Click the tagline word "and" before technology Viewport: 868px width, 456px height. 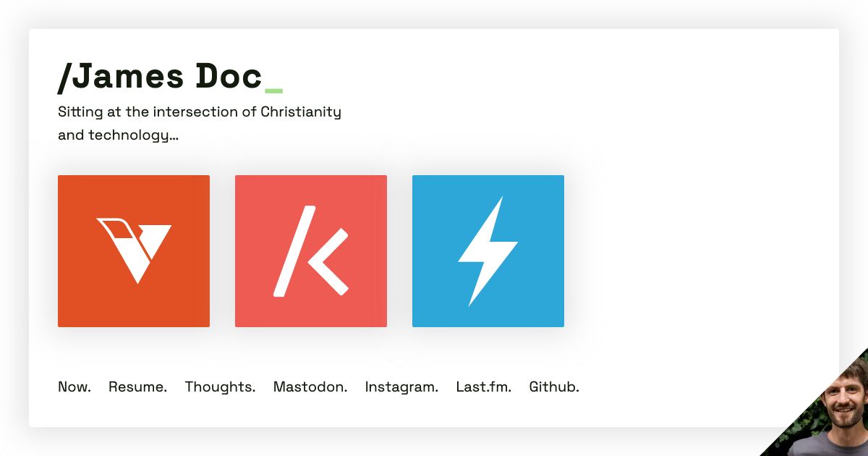click(x=71, y=135)
